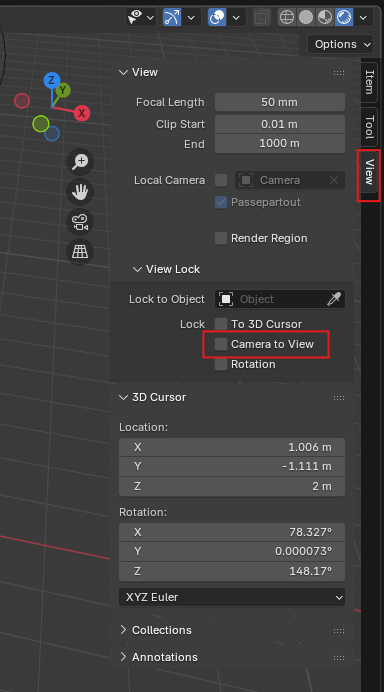Screen dimensions: 384x692
Task: Expand the Annotations panel
Action: click(x=123, y=657)
